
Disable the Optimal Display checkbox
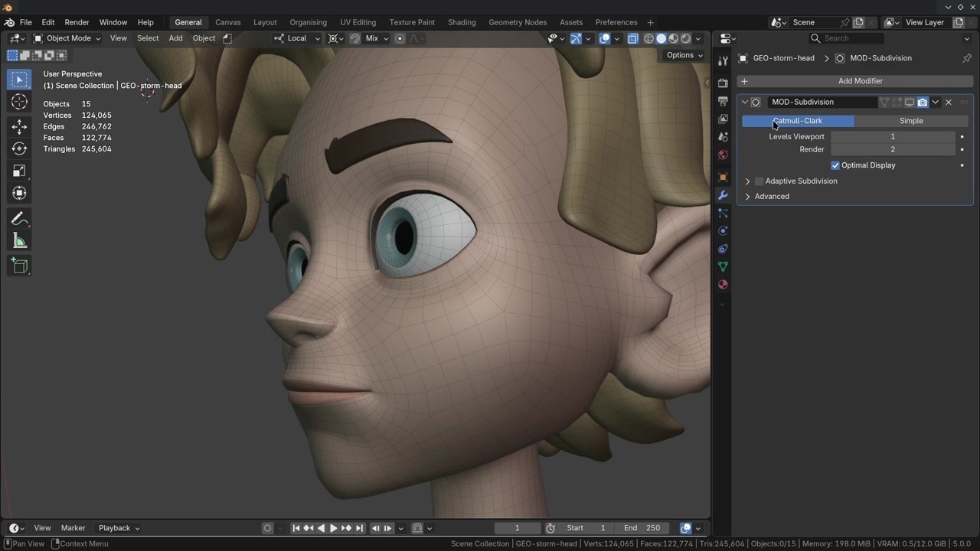pyautogui.click(x=835, y=165)
